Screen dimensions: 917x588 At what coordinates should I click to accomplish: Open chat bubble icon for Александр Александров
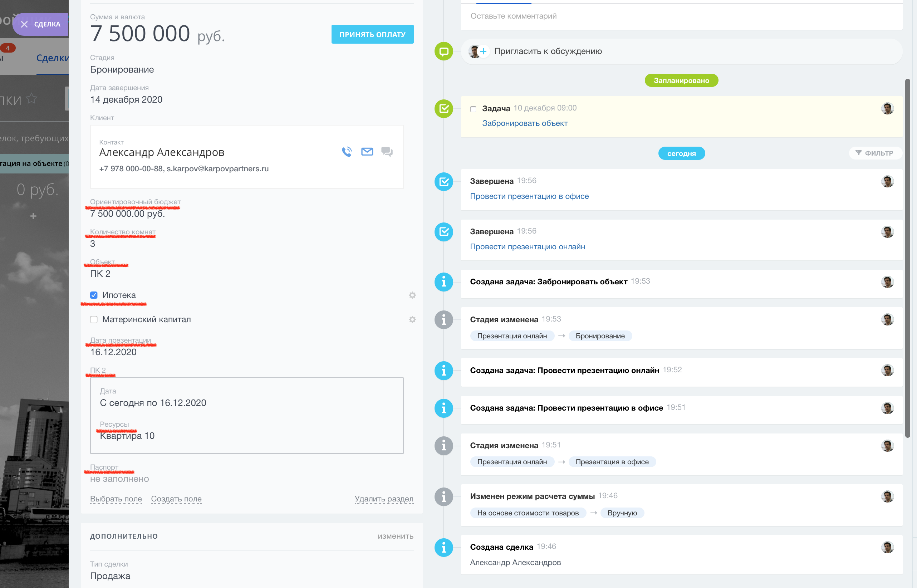coord(387,152)
